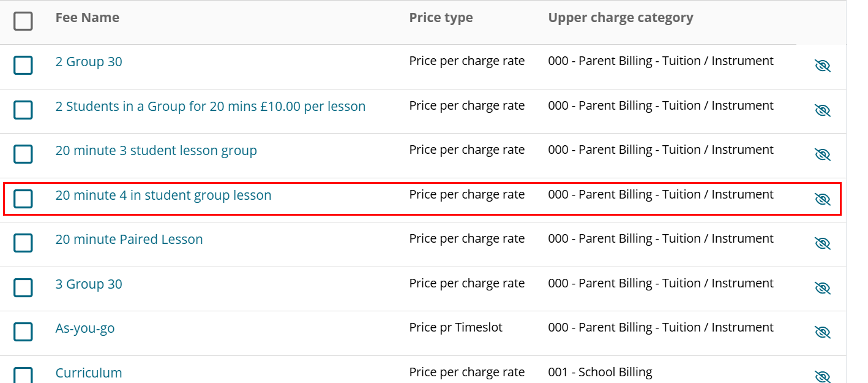The image size is (868, 383).
Task: Toggle eye icon for 20 minute 3 student lesson group
Action: (822, 154)
